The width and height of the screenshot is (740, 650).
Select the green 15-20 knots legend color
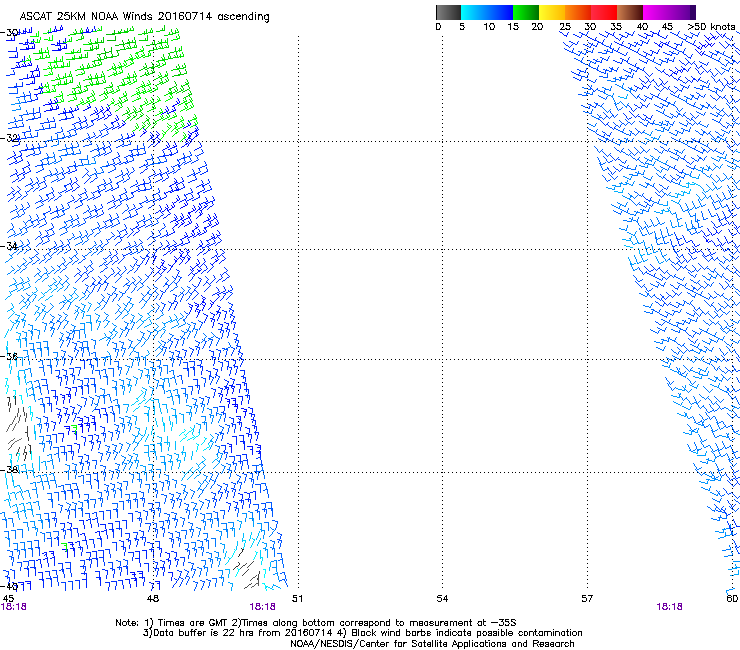click(x=526, y=12)
